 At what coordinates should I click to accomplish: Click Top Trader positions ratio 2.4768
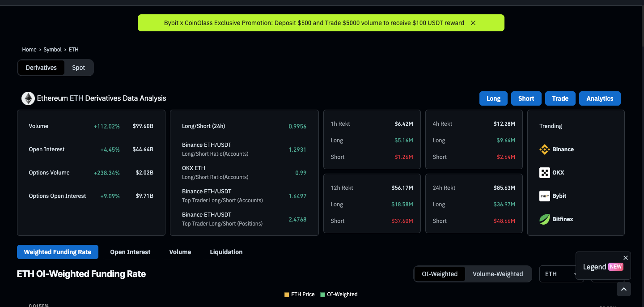pos(297,219)
